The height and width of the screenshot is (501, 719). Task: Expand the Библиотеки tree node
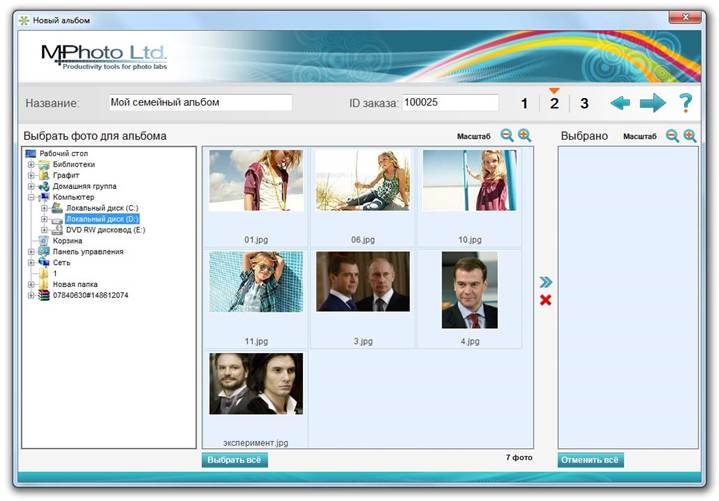click(31, 165)
